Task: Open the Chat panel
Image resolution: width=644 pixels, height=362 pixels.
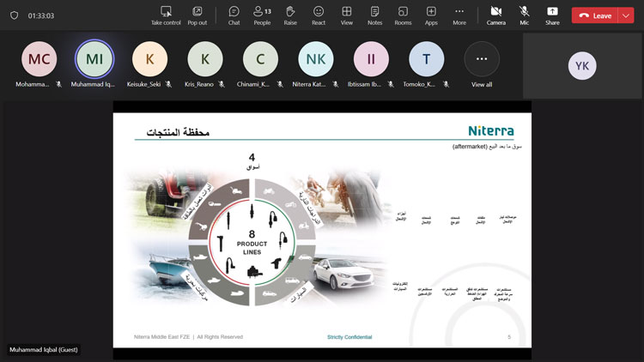Action: tap(234, 15)
